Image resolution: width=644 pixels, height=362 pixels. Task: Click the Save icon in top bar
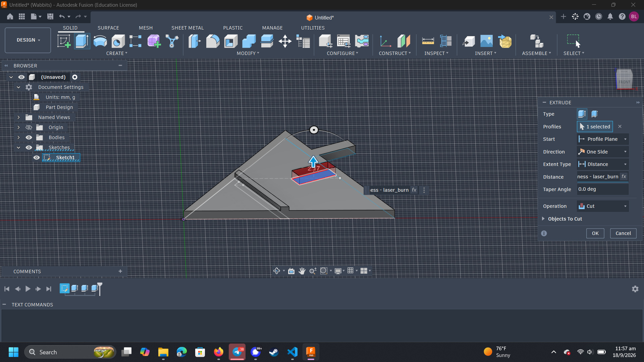[x=50, y=16]
